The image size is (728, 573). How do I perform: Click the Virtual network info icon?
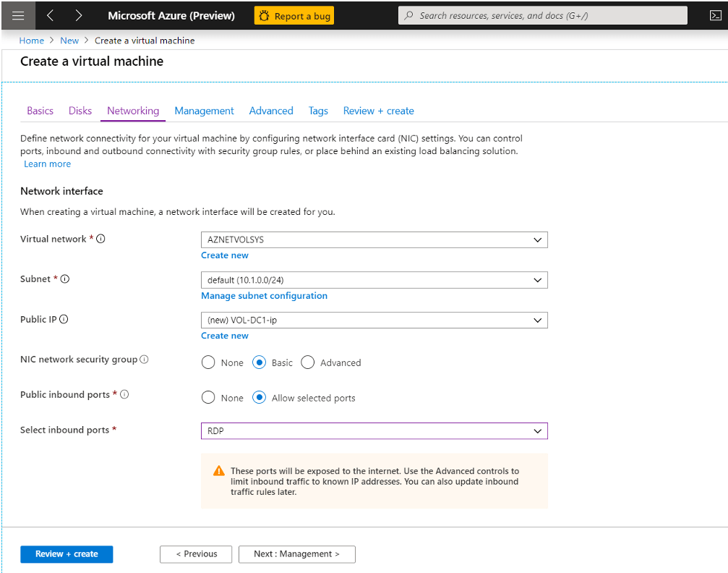(101, 239)
